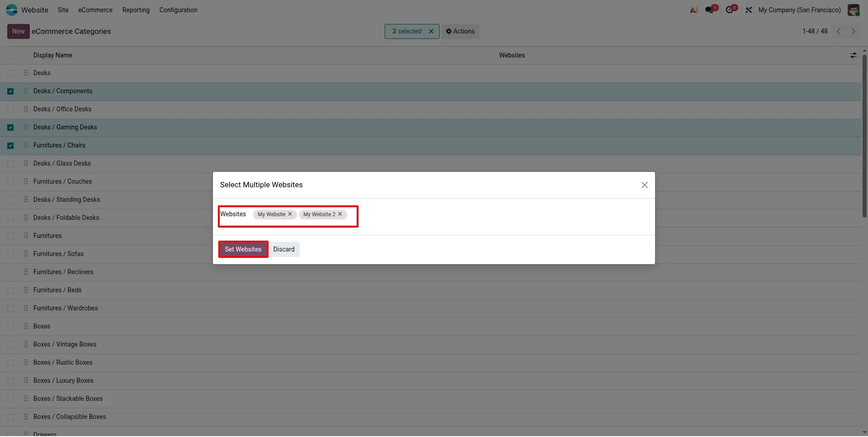Grab drag handle for Furnitures / Wardrobes

click(26, 308)
